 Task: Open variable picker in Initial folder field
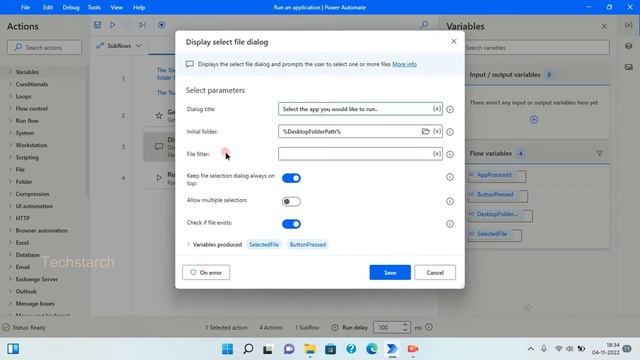point(437,131)
